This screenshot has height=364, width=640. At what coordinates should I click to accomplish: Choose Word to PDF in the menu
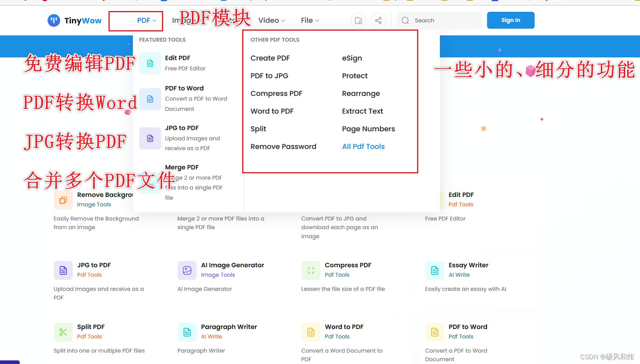pos(272,111)
